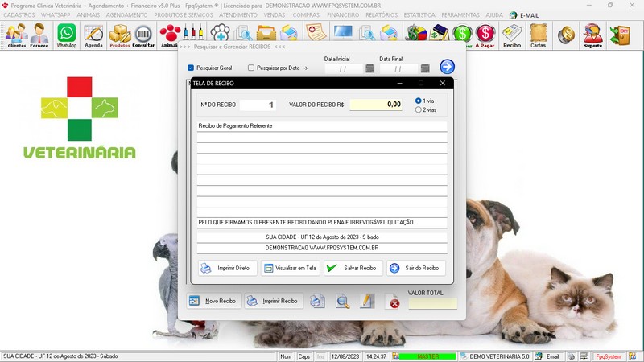Open the AGENDAMENTO menu
644x362 pixels.
(126, 15)
